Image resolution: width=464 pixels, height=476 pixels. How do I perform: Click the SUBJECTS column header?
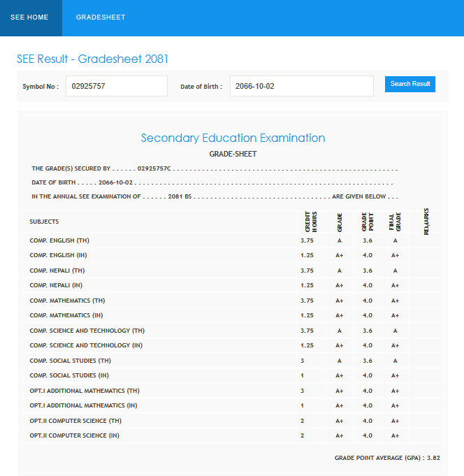(x=44, y=222)
